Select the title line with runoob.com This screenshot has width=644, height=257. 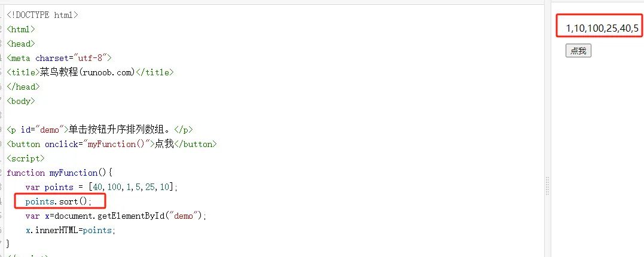pos(90,72)
